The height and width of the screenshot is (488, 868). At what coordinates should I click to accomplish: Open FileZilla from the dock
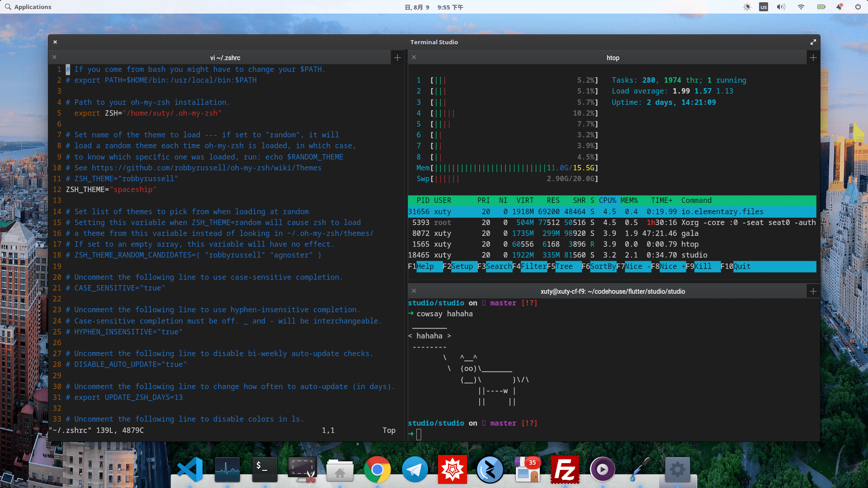click(x=565, y=469)
